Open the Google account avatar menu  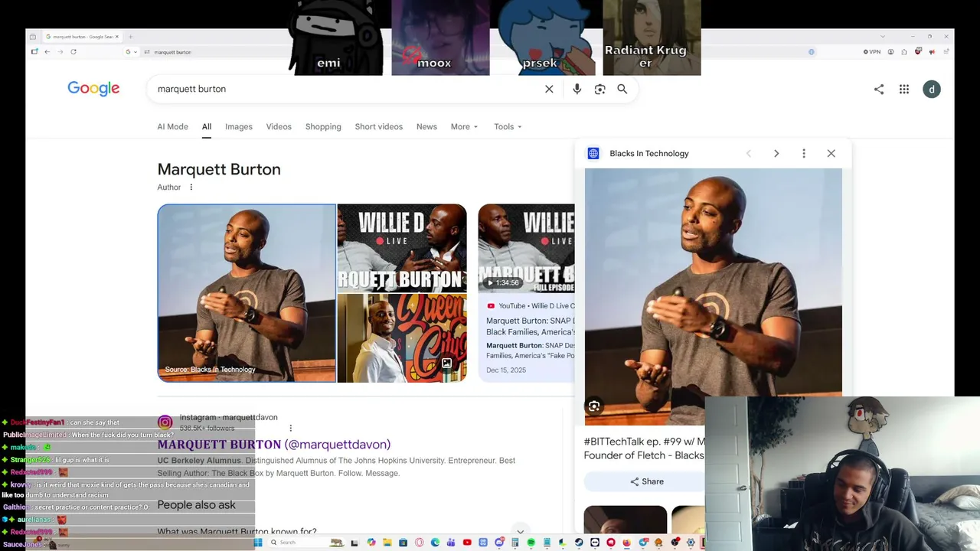click(x=932, y=90)
